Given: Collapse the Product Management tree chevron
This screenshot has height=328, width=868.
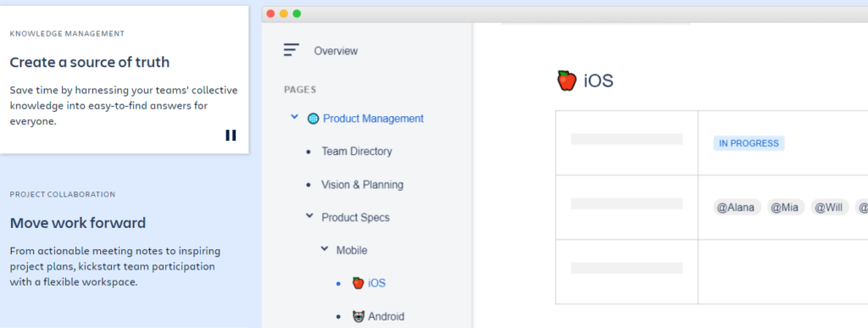Looking at the screenshot, I should coord(294,117).
